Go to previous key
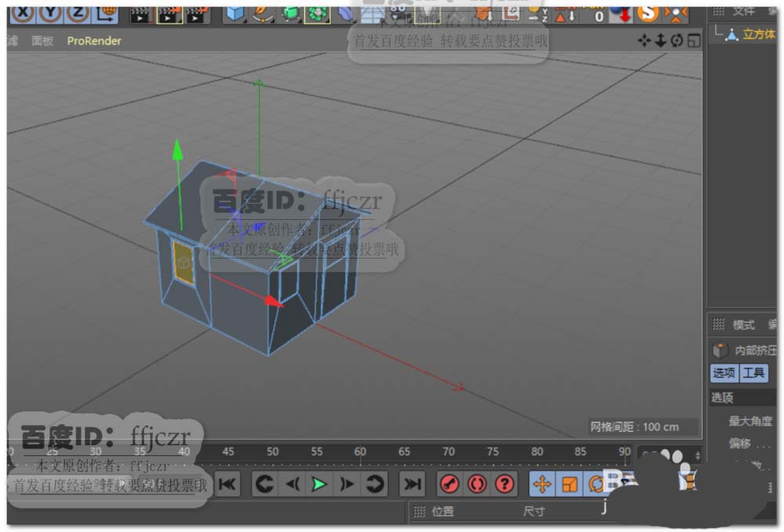This screenshot has height=532, width=784. (x=264, y=484)
